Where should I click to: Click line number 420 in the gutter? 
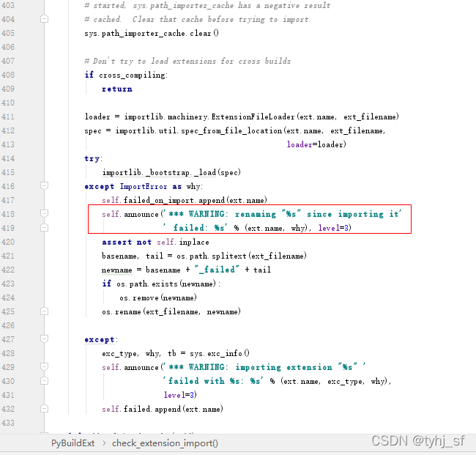[x=8, y=242]
